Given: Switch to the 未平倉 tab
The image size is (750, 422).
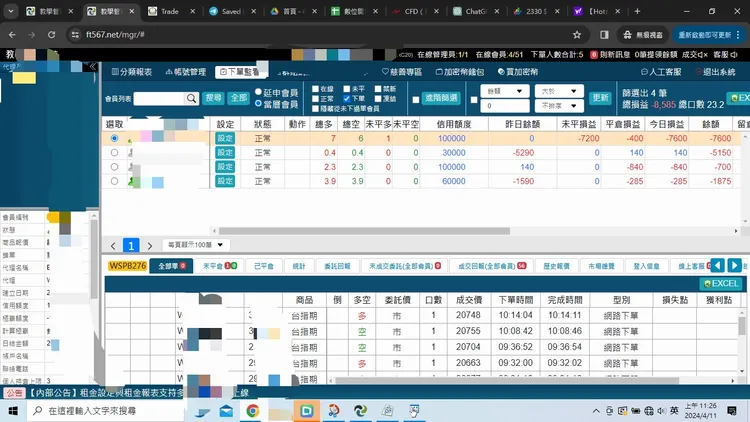Looking at the screenshot, I should [x=220, y=266].
